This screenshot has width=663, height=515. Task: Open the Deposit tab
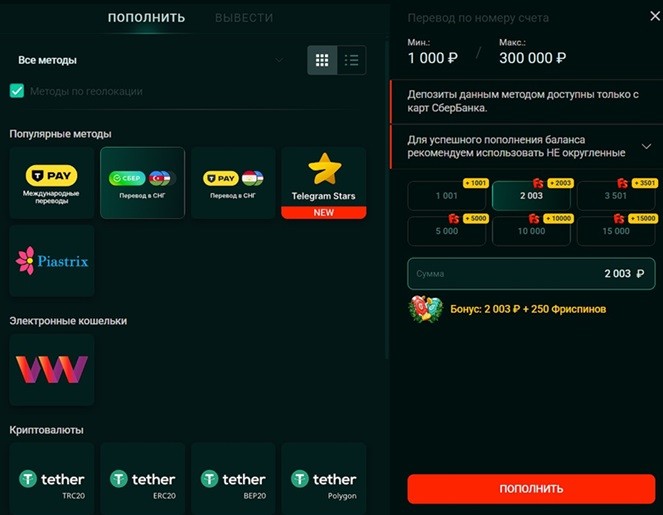point(146,17)
